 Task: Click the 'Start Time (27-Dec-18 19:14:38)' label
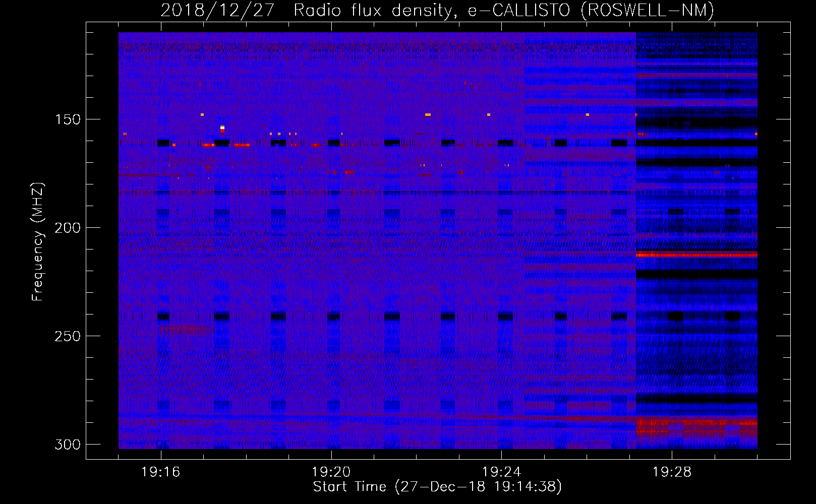437,487
